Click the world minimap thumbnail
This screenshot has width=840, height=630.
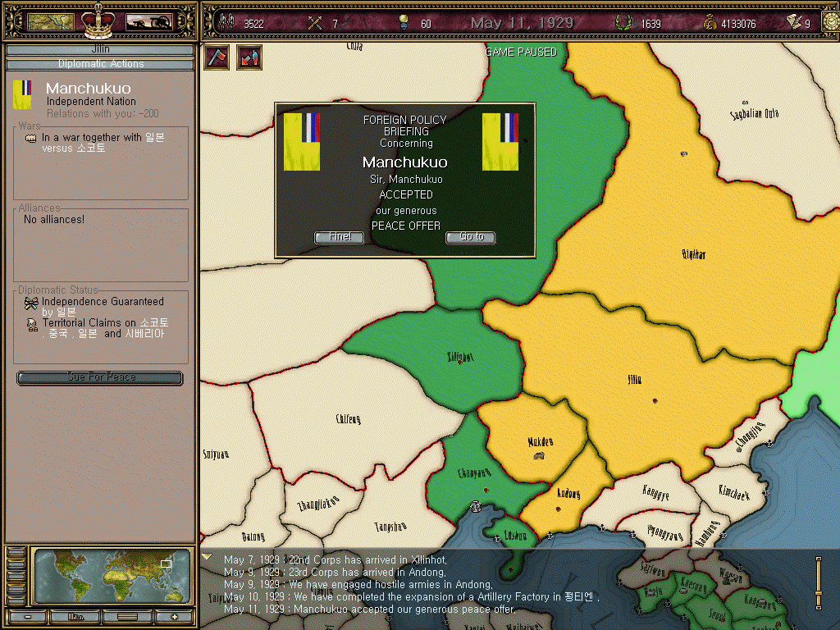[111, 577]
